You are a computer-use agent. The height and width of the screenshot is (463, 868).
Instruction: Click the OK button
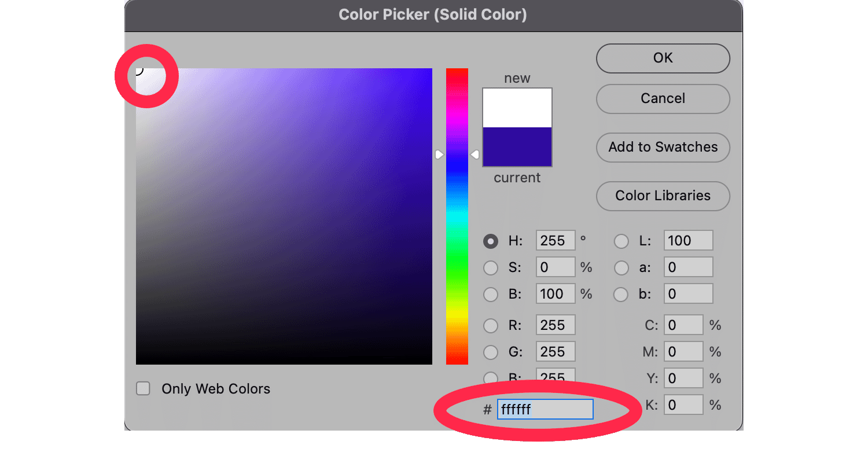click(663, 58)
